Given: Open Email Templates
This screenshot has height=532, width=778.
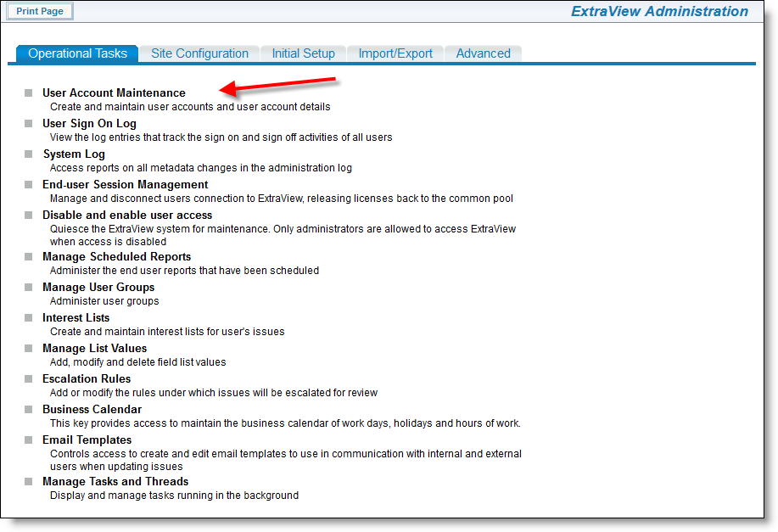Looking at the screenshot, I should [x=87, y=440].
